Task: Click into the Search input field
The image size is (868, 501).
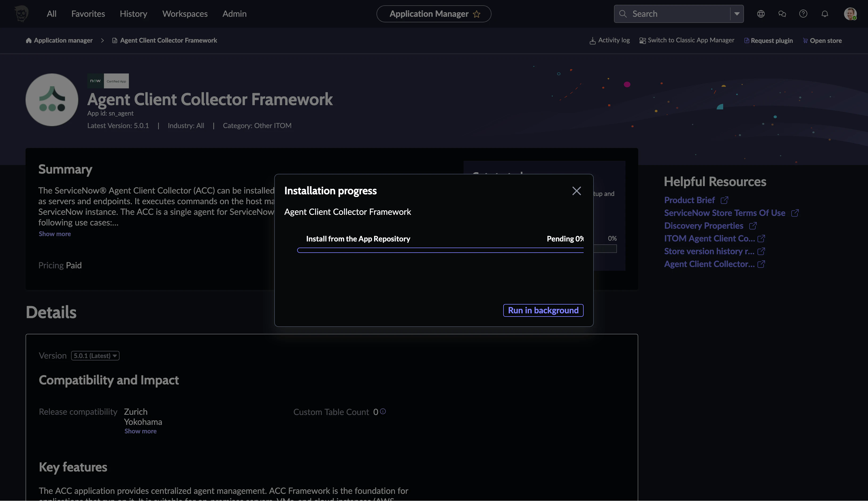Action: [679, 14]
